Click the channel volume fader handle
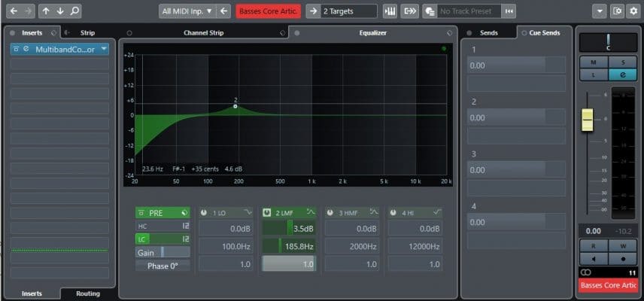This screenshot has width=644, height=301. (588, 120)
